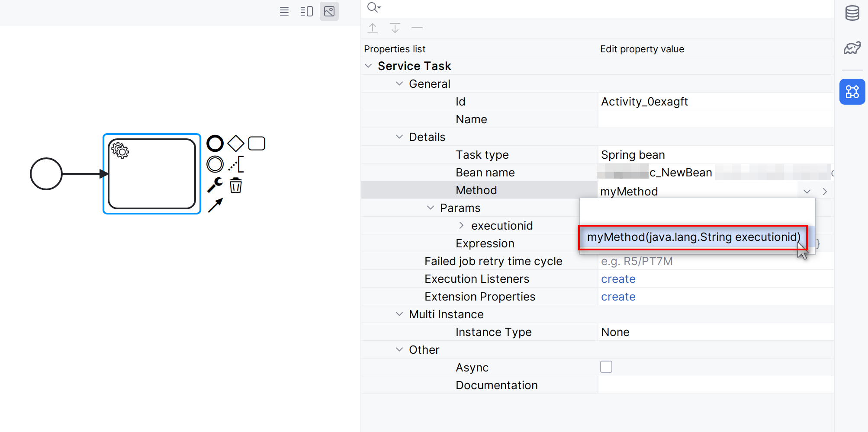868x432 pixels.
Task: Click the wrench change-type icon
Action: tap(215, 185)
